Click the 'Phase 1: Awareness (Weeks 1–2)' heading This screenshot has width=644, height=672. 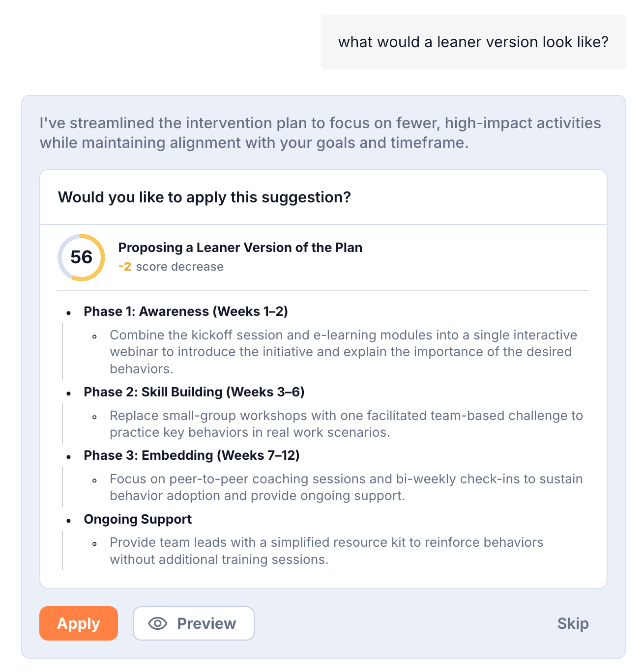pyautogui.click(x=186, y=311)
